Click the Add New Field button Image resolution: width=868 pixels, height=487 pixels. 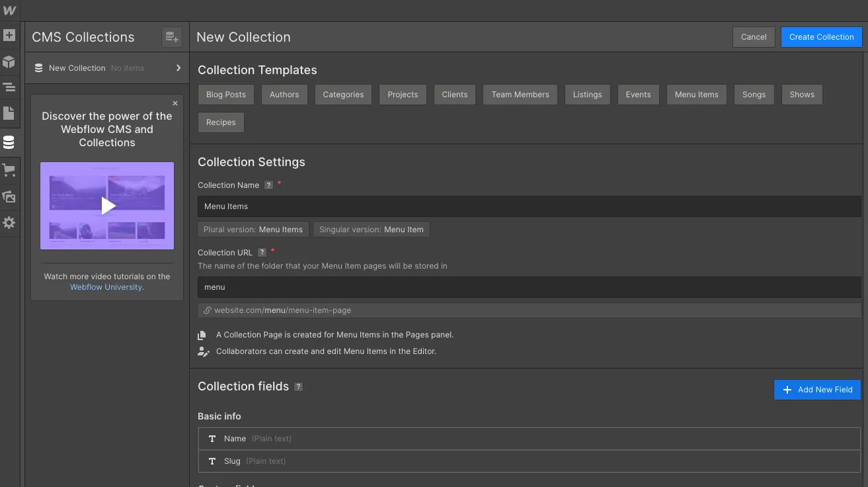(818, 390)
